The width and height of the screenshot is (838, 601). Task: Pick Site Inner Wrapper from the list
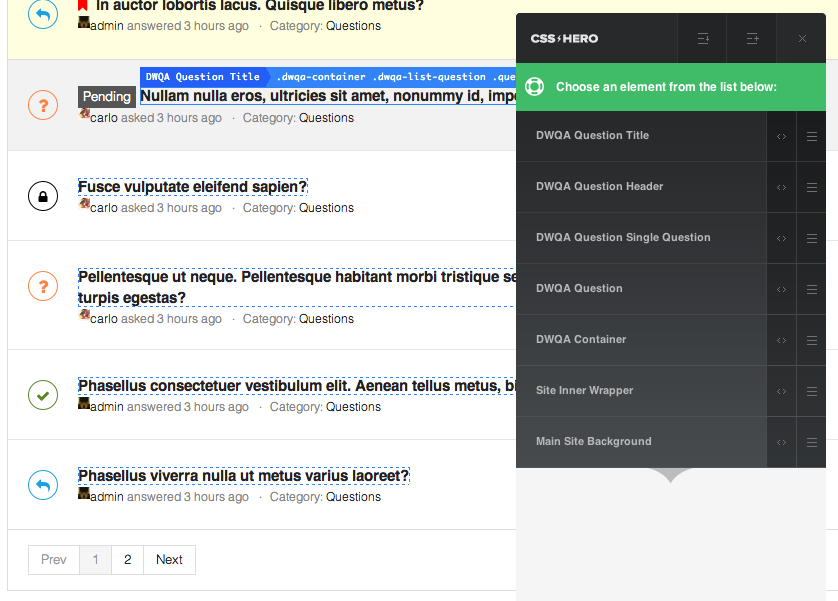pyautogui.click(x=641, y=391)
